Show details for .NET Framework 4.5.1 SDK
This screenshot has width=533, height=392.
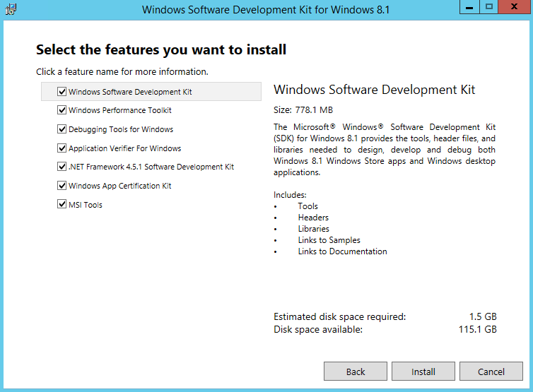point(151,167)
